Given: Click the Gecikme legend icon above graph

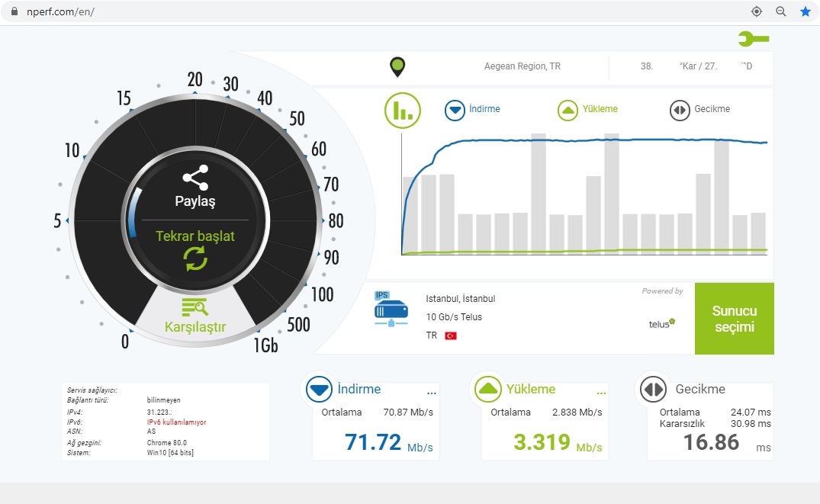Looking at the screenshot, I should coord(680,111).
